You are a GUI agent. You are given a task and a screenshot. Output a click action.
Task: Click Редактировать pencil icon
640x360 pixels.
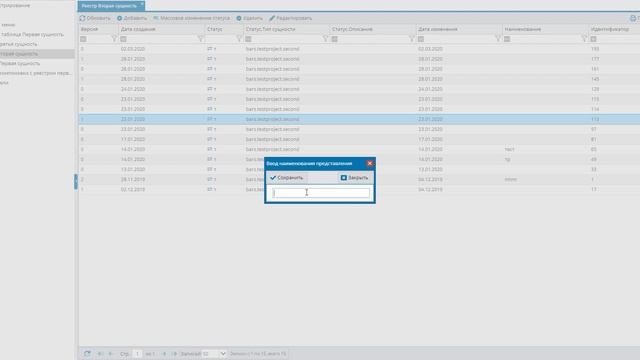272,18
